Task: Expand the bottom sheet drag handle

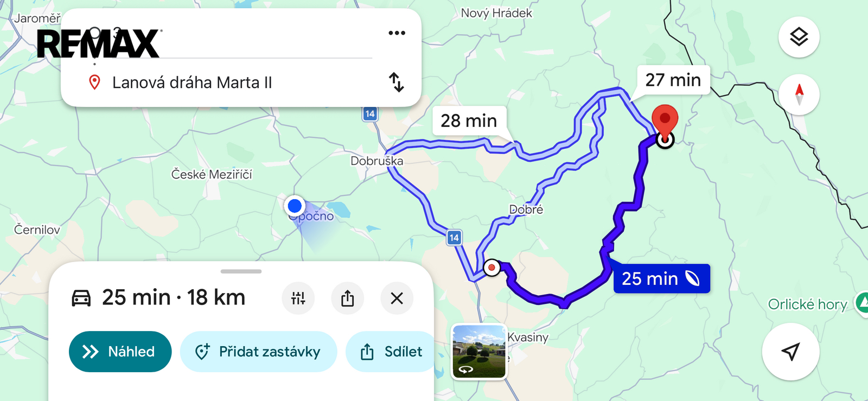Action: point(241,271)
